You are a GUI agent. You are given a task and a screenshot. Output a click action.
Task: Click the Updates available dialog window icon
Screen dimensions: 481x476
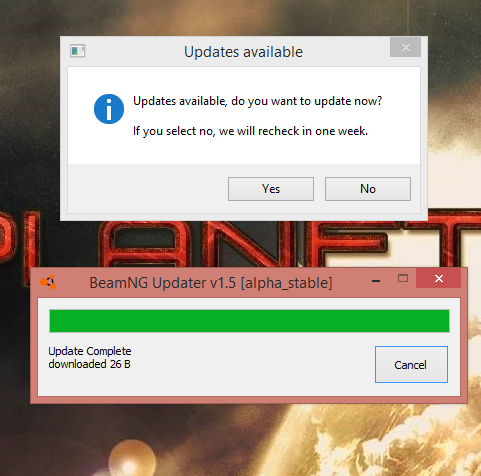pos(78,51)
